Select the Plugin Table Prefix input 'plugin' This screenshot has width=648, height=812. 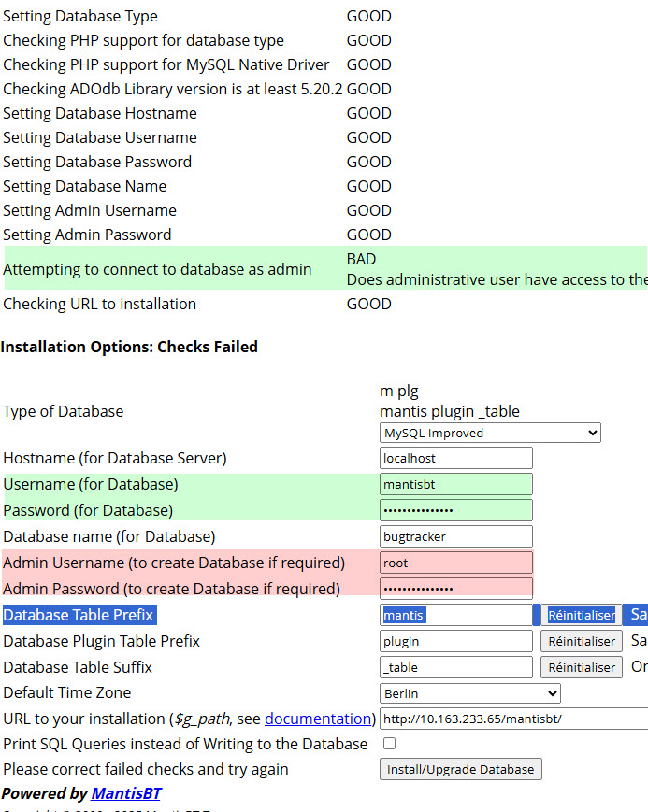coord(456,641)
